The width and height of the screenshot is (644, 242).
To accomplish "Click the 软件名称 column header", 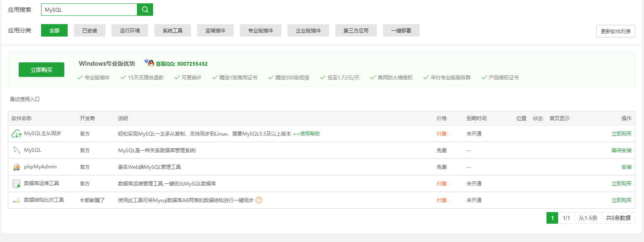I will tap(22, 119).
